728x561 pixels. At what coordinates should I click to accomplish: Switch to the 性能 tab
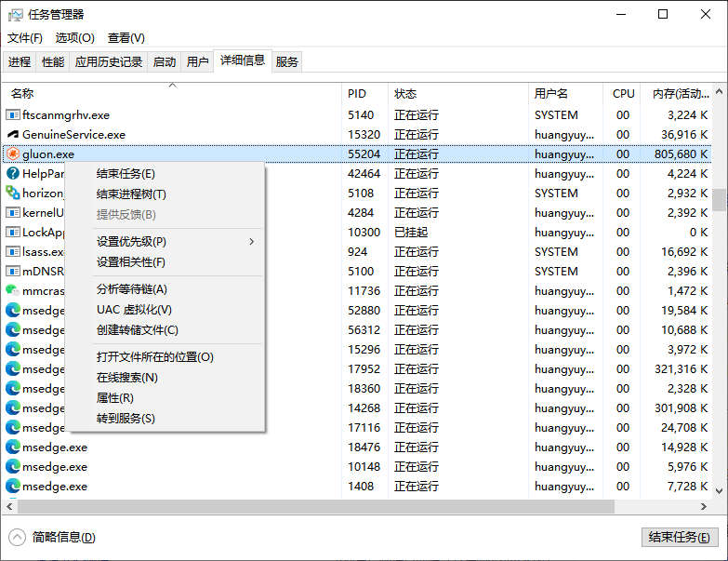(53, 62)
